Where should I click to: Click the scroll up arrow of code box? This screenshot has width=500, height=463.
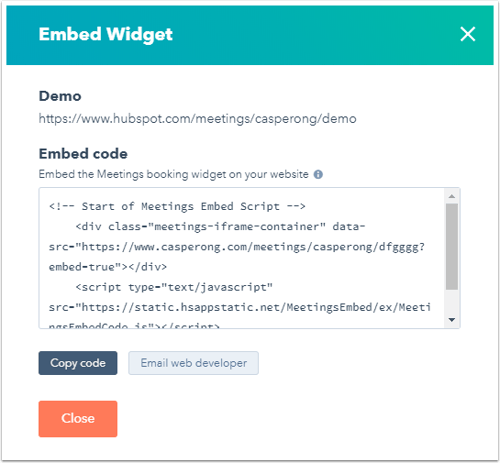tap(452, 196)
